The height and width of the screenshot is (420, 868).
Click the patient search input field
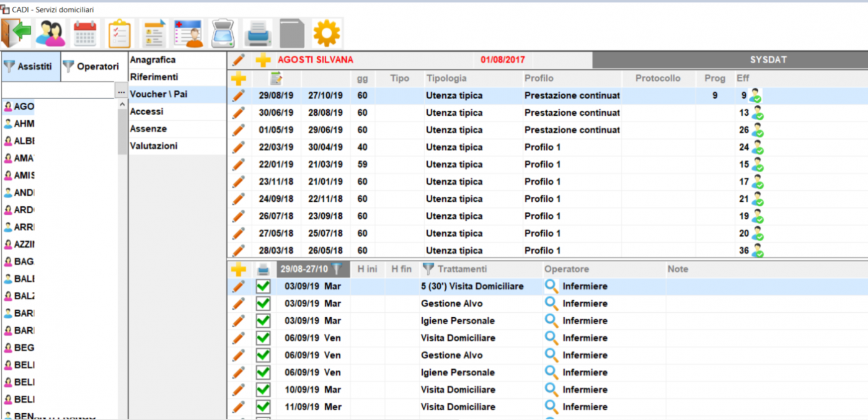58,91
